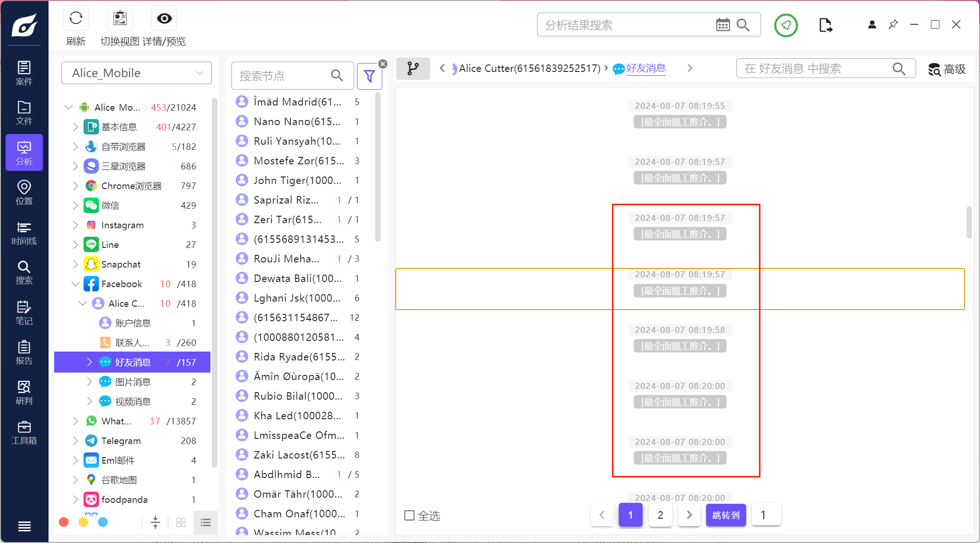Collapse the Facebook tree node
Screen dimensions: 980x543
tap(75, 284)
